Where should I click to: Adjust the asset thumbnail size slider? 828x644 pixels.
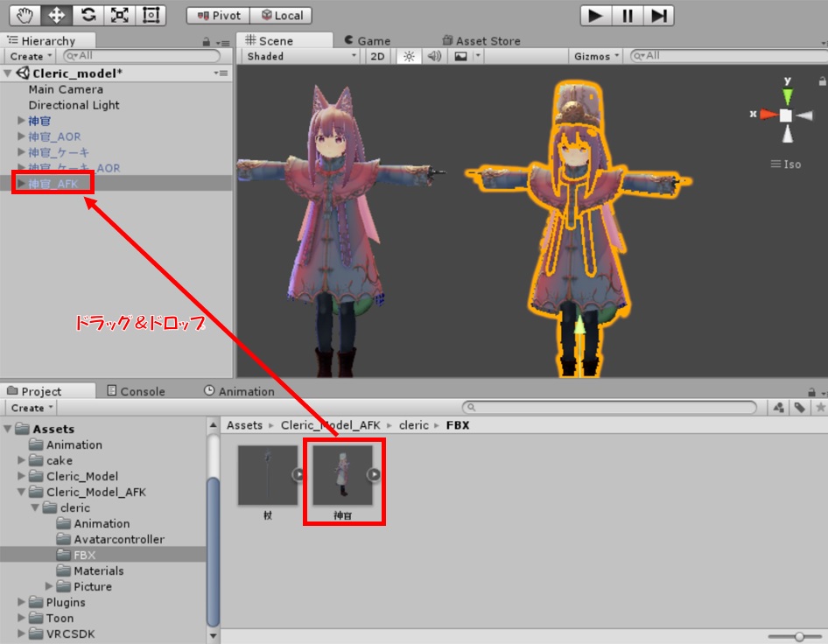pyautogui.click(x=800, y=636)
